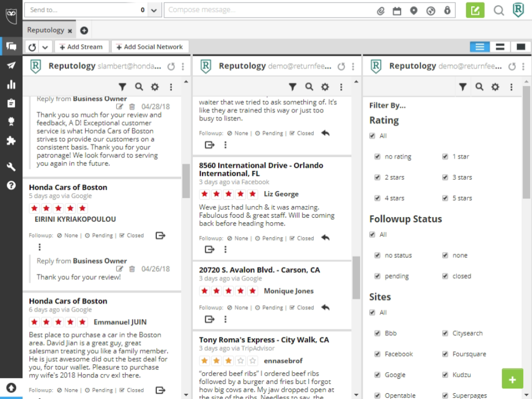Open Publisher paper plane icon in sidebar
The image size is (532, 399).
pos(11,65)
